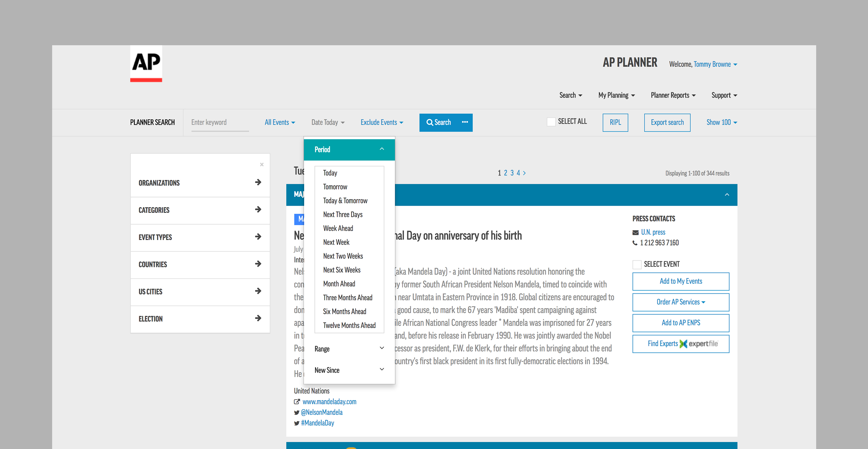Click the Export search button
The image size is (868, 449).
(667, 122)
